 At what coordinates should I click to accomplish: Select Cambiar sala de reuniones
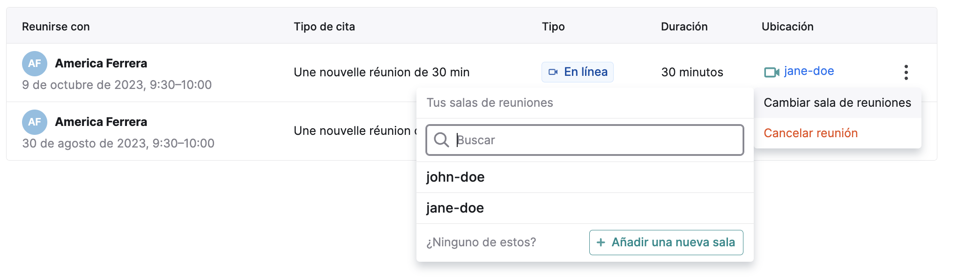pyautogui.click(x=837, y=103)
